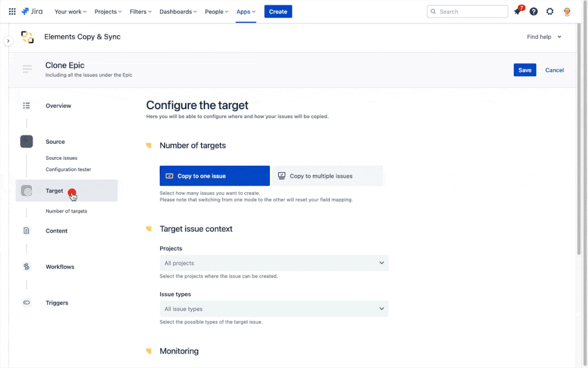Open the Jira app switcher grid icon
The width and height of the screenshot is (588, 368).
12,12
